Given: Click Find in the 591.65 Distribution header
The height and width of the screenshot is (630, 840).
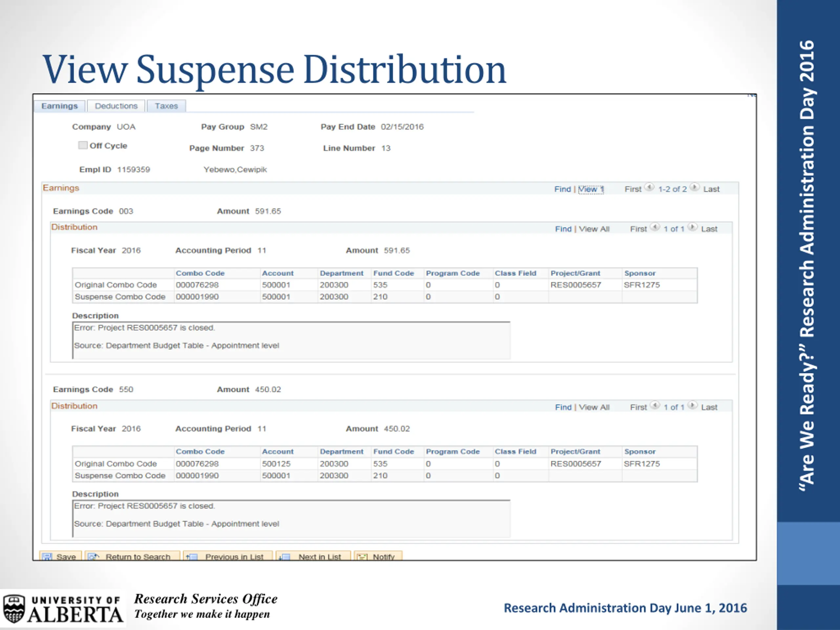Looking at the screenshot, I should [x=563, y=229].
